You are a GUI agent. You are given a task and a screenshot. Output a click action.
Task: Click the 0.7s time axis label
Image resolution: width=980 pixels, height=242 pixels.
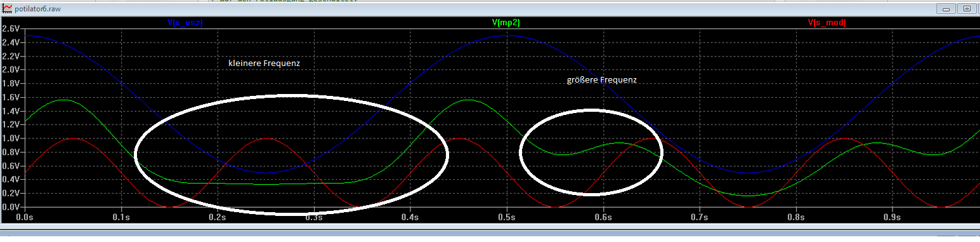tap(699, 218)
